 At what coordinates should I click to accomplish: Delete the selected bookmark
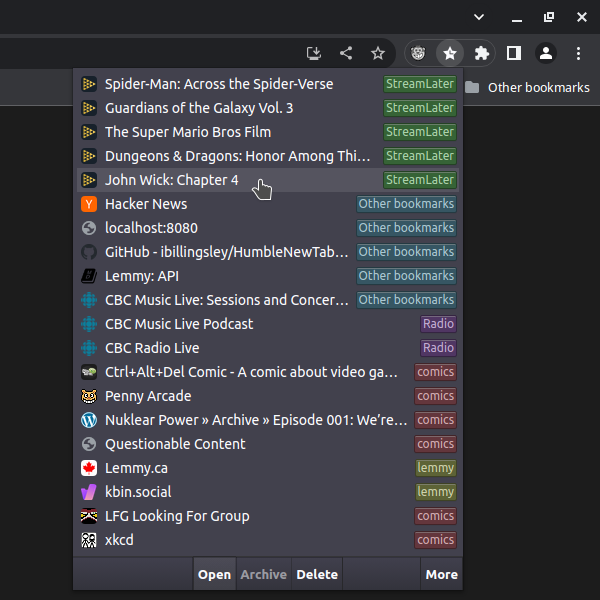[317, 574]
